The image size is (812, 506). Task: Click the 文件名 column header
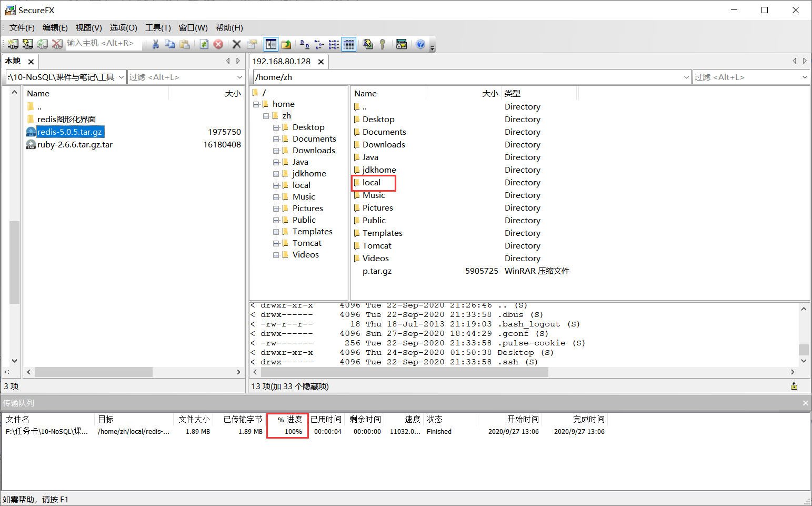click(48, 419)
